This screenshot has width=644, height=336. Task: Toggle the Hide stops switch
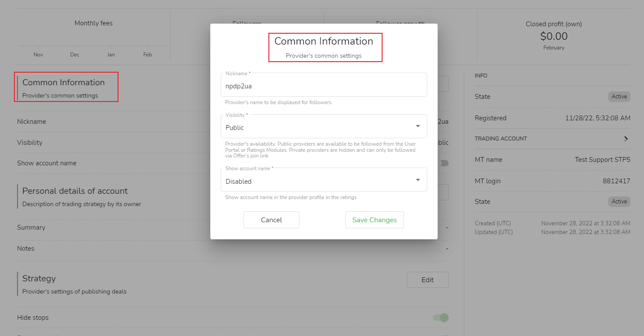click(441, 318)
